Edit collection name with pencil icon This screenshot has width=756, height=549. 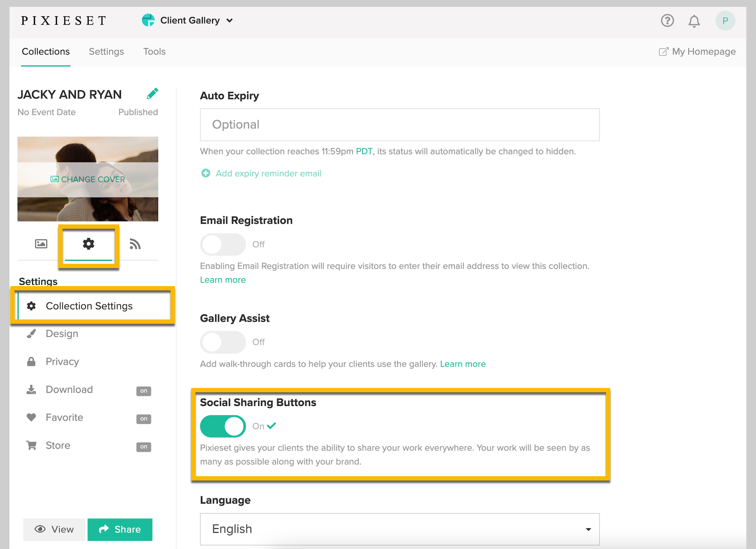pos(153,94)
